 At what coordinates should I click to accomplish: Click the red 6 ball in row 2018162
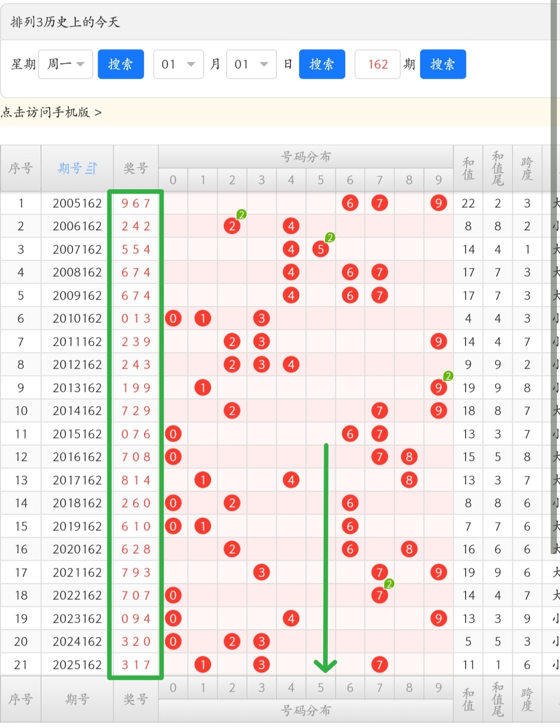(350, 503)
